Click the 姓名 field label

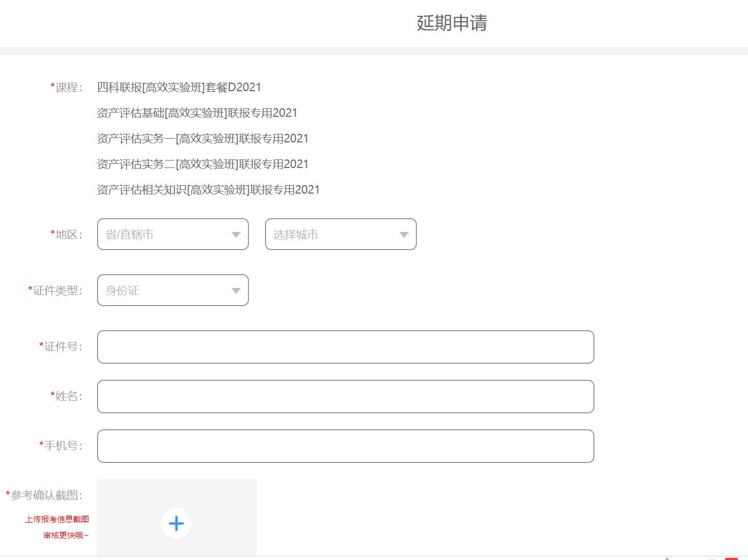click(67, 396)
